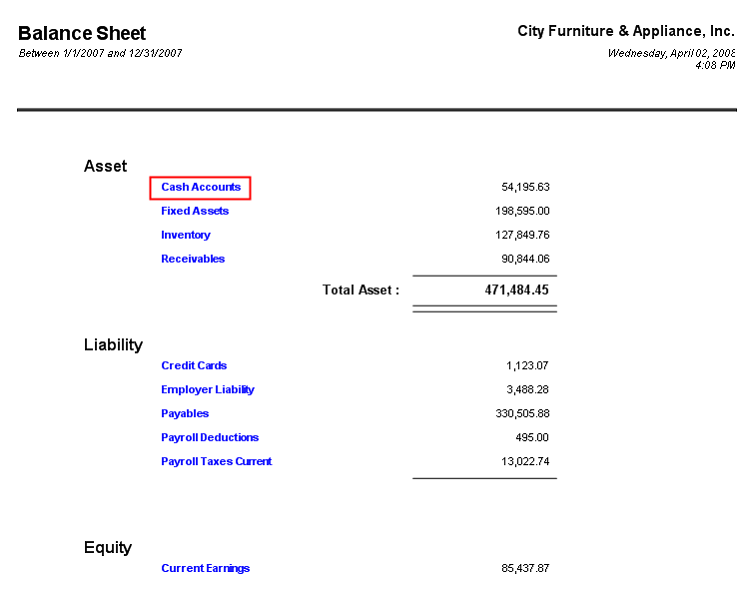Click the Asset section heading

coord(106,166)
